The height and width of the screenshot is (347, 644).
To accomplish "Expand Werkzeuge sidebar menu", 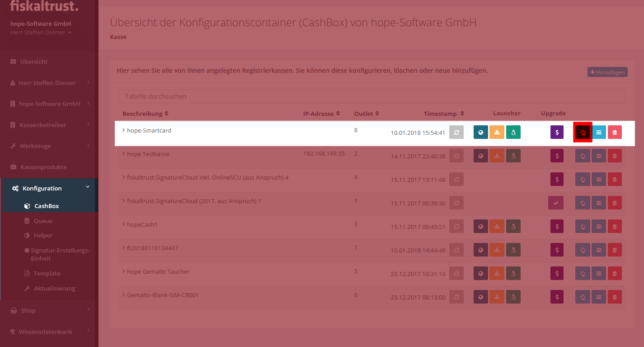I will [49, 146].
